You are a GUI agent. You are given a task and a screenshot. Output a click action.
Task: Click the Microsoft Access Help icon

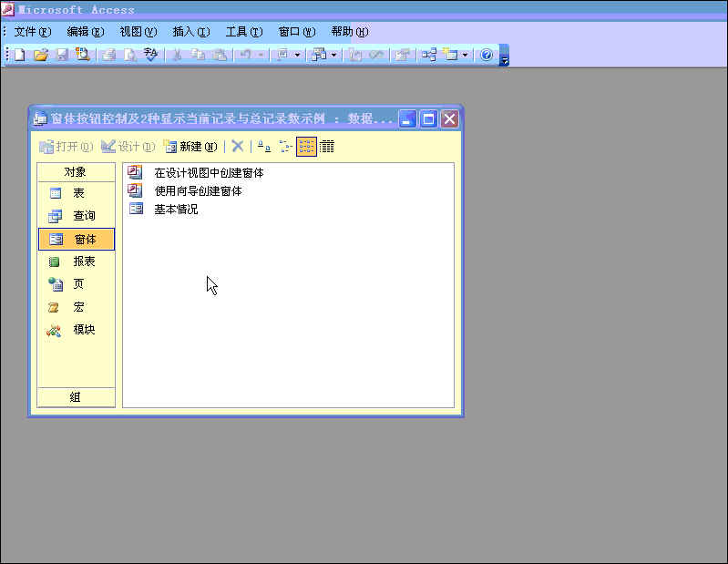click(487, 55)
